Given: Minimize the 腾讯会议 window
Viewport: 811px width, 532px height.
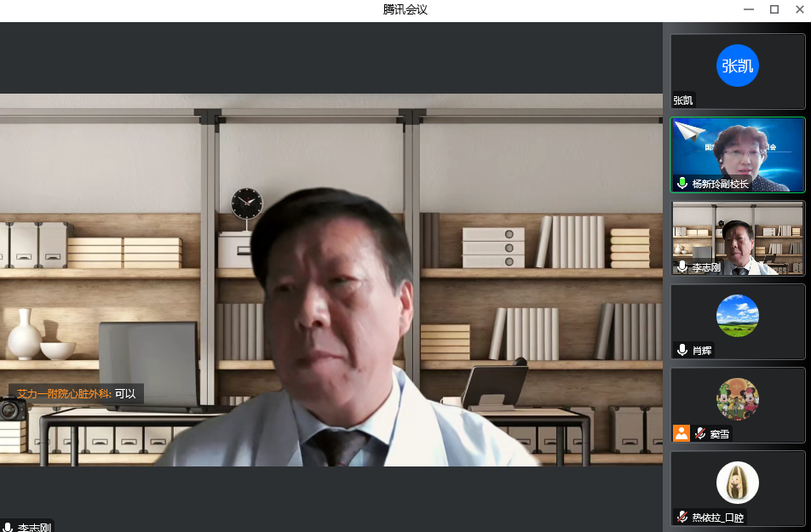Looking at the screenshot, I should (750, 9).
